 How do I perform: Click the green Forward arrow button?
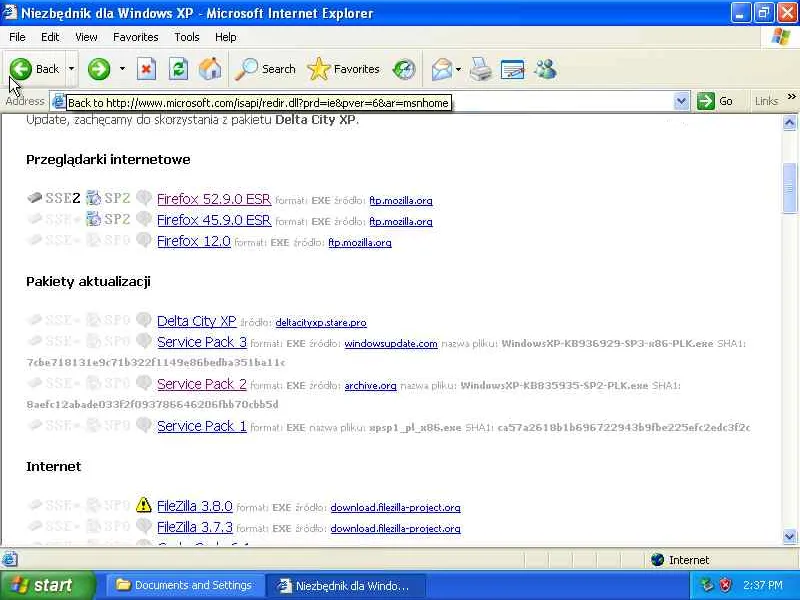pyautogui.click(x=99, y=69)
